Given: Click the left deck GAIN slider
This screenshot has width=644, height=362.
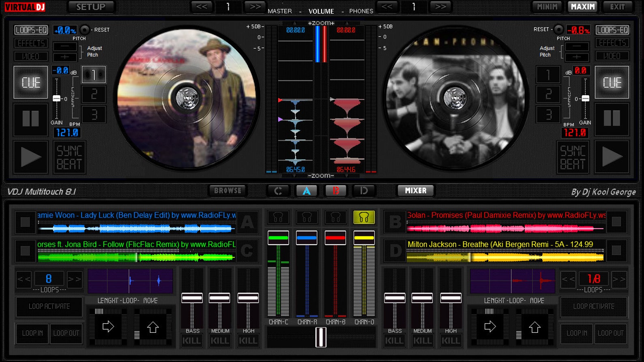Looking at the screenshot, I should 56,99.
